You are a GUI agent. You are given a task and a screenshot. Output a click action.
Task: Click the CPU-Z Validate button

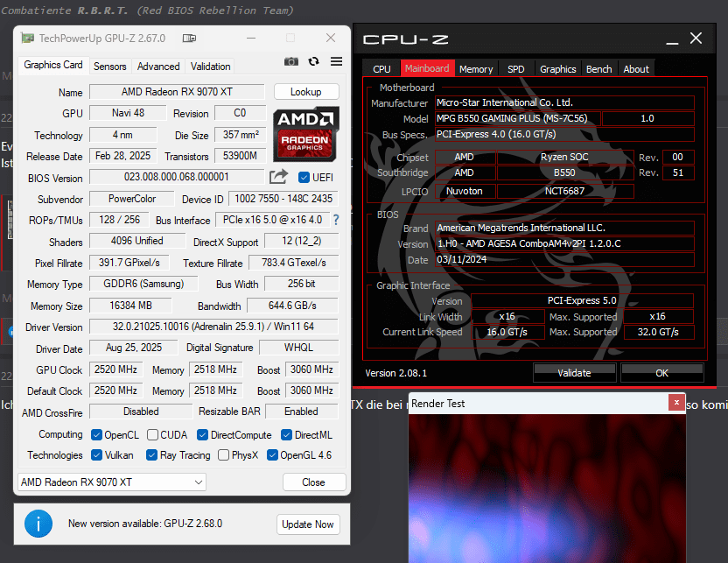tap(574, 373)
